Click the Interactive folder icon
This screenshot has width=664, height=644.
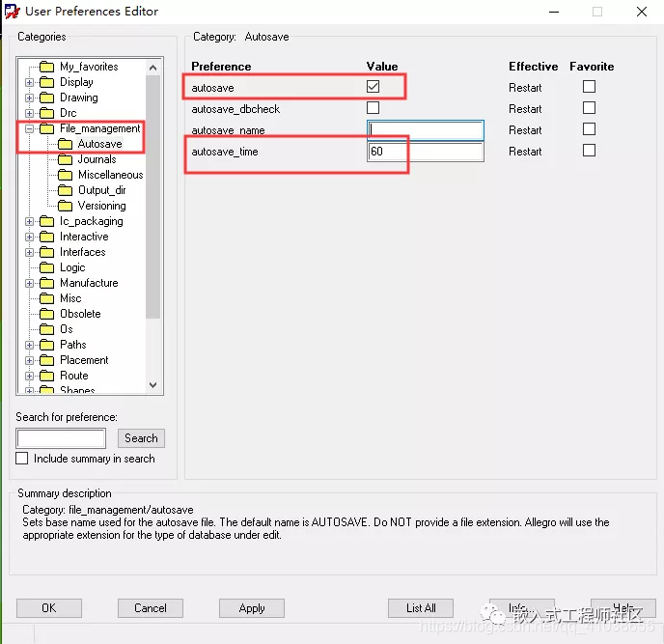[x=46, y=237]
